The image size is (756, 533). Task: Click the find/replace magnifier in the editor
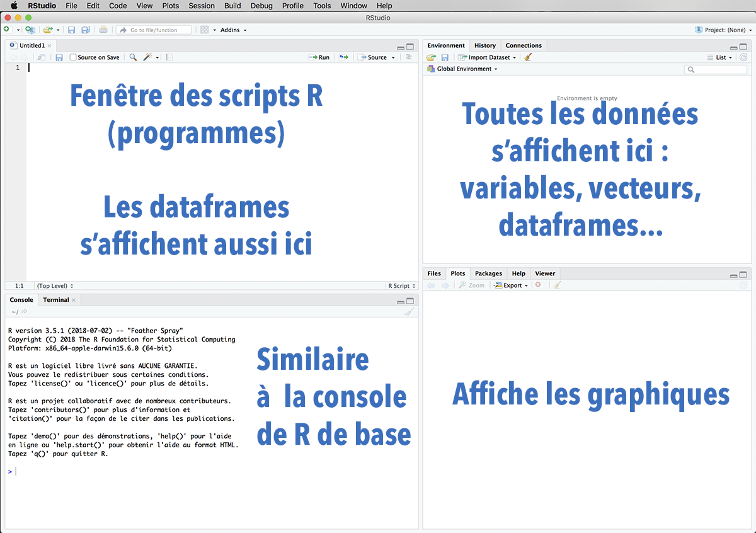tap(133, 57)
